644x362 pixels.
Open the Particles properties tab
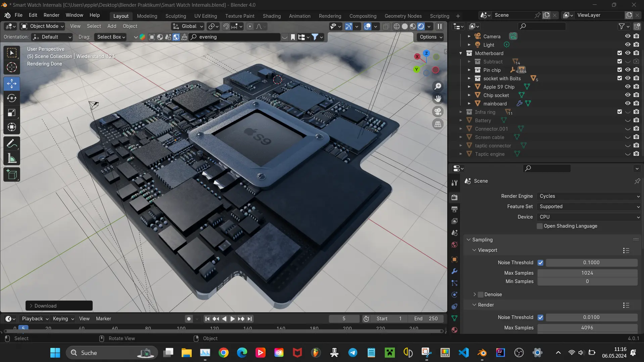[455, 283]
